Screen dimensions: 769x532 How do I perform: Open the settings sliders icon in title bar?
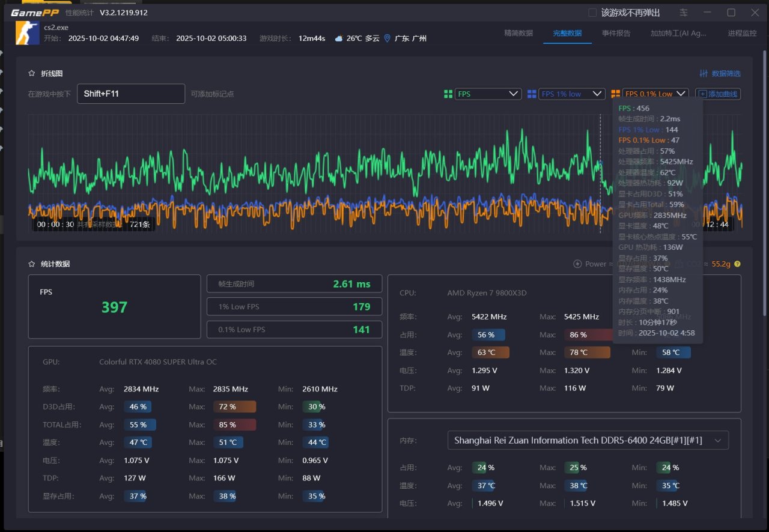[684, 13]
